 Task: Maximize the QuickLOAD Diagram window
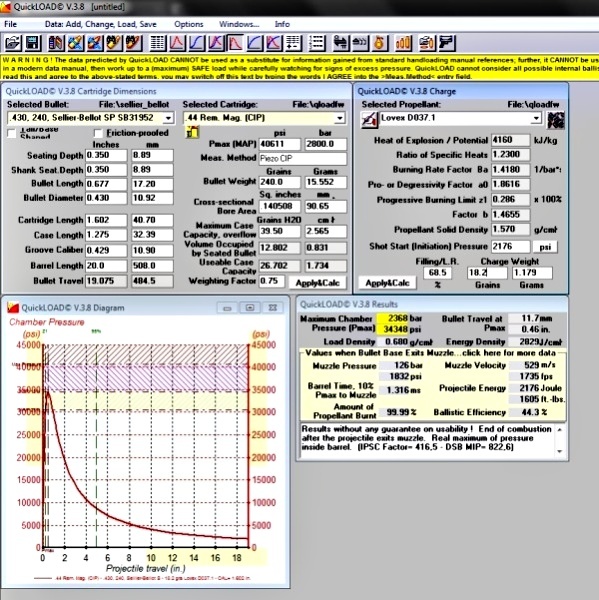coord(250,308)
